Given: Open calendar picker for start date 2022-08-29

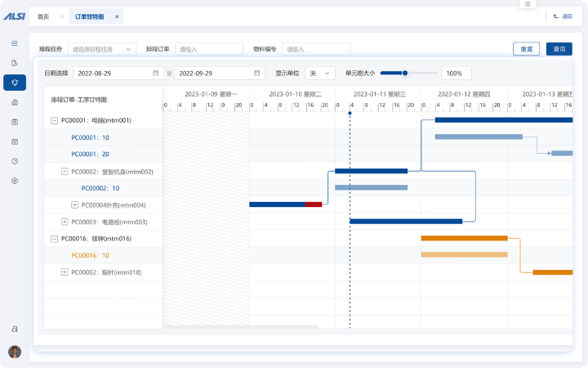Looking at the screenshot, I should (155, 73).
